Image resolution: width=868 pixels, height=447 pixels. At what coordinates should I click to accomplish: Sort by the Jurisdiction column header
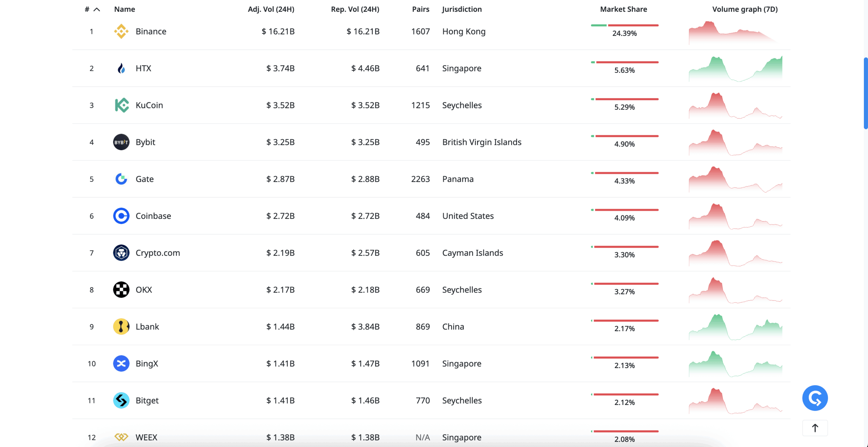tap(462, 9)
